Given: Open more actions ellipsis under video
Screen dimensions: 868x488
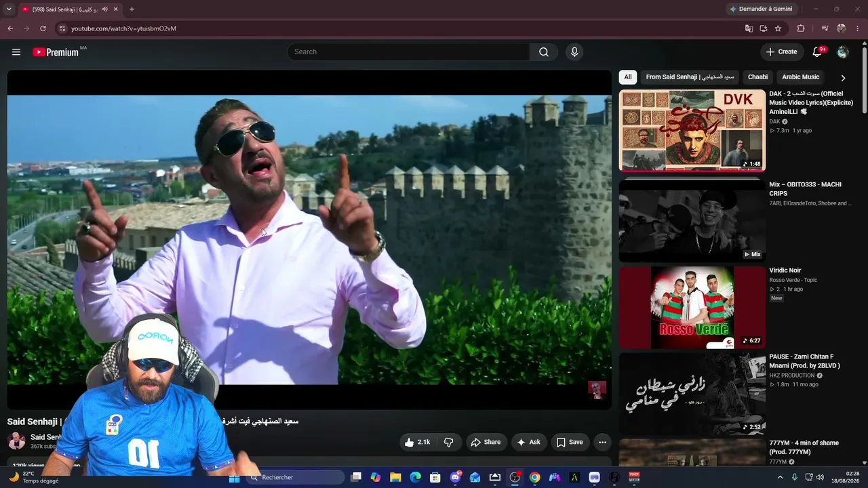Looking at the screenshot, I should (x=602, y=443).
